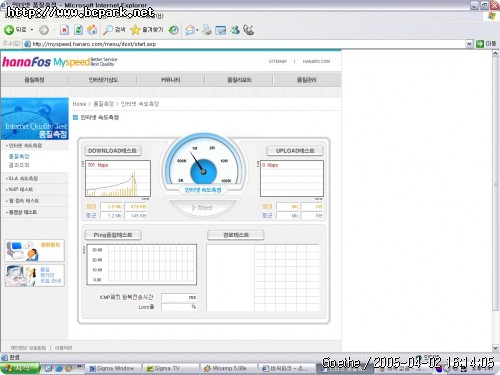Open the Back button history dropdown arrow
The image size is (500, 375).
point(32,30)
